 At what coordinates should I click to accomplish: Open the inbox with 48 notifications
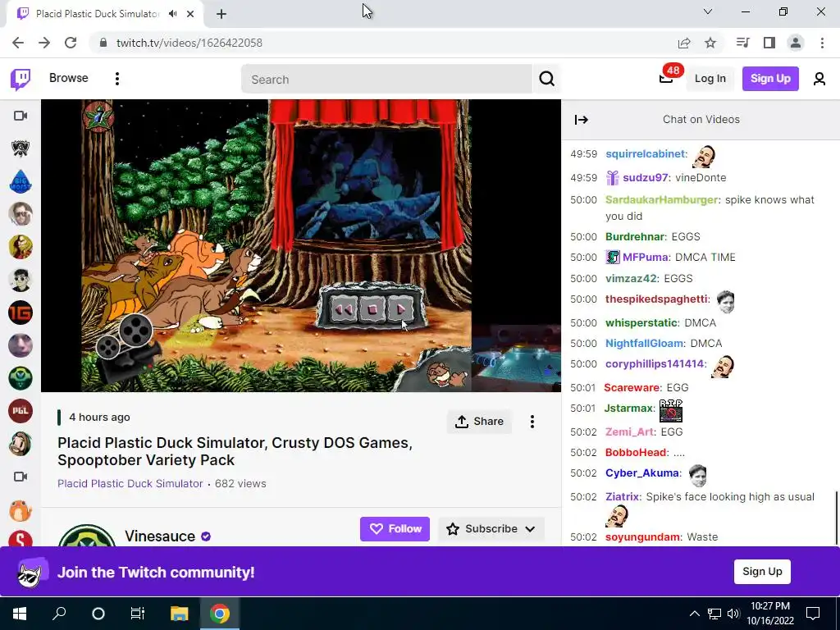(x=666, y=78)
